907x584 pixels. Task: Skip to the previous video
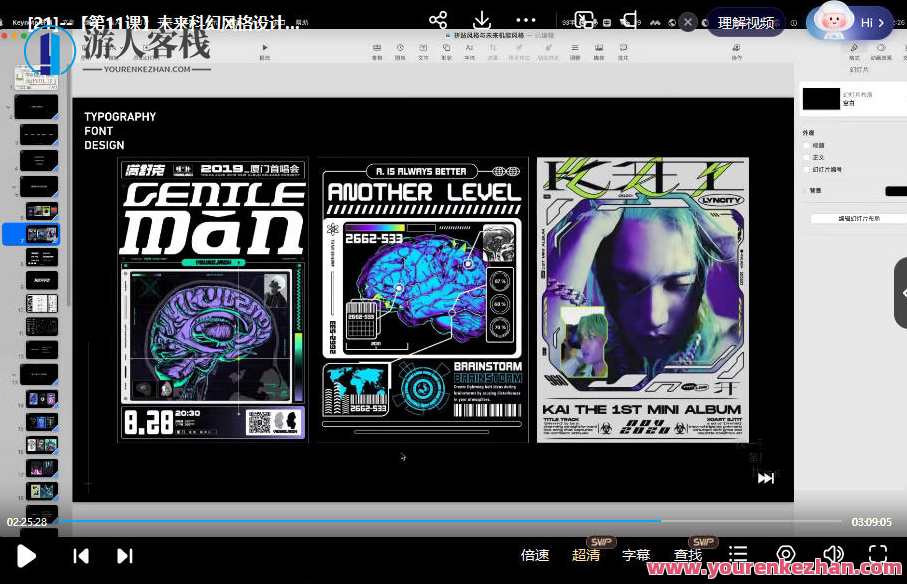(81, 556)
